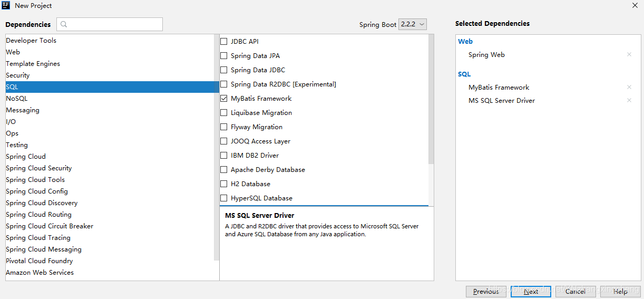Click the category list vertical scrollbar
This screenshot has width=644, height=299.
(x=216, y=148)
